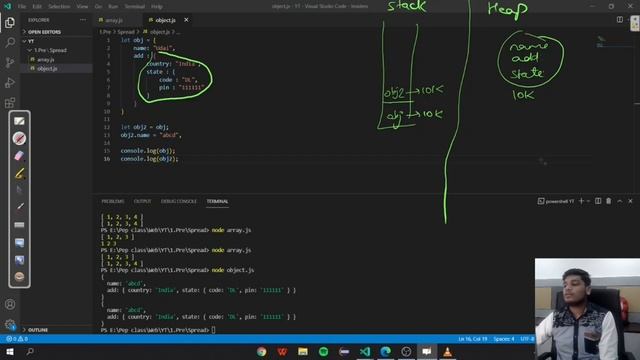This screenshot has width=640, height=360.
Task: Switch to the Debug Console tab
Action: pyautogui.click(x=178, y=201)
